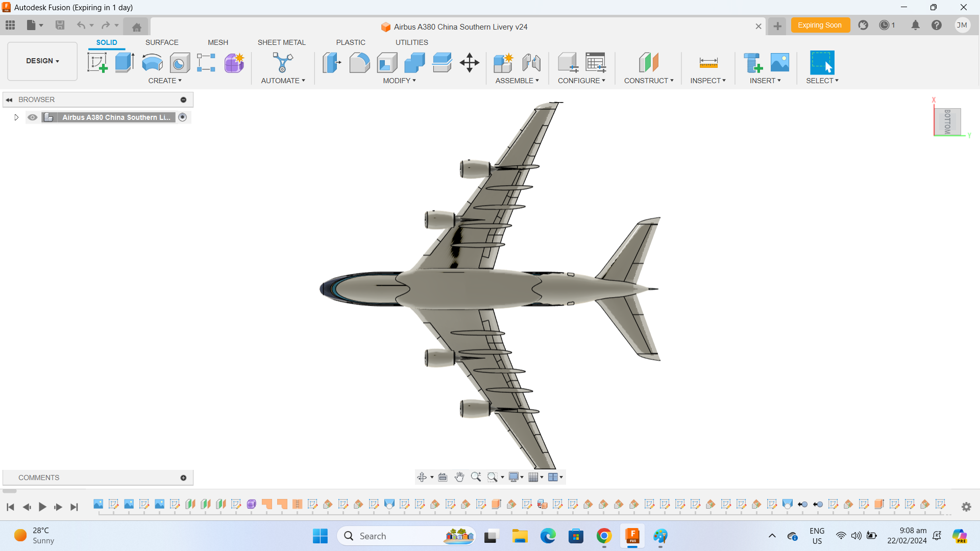Select the Move/Copy tool
Screen dimensions: 980x551
click(469, 62)
